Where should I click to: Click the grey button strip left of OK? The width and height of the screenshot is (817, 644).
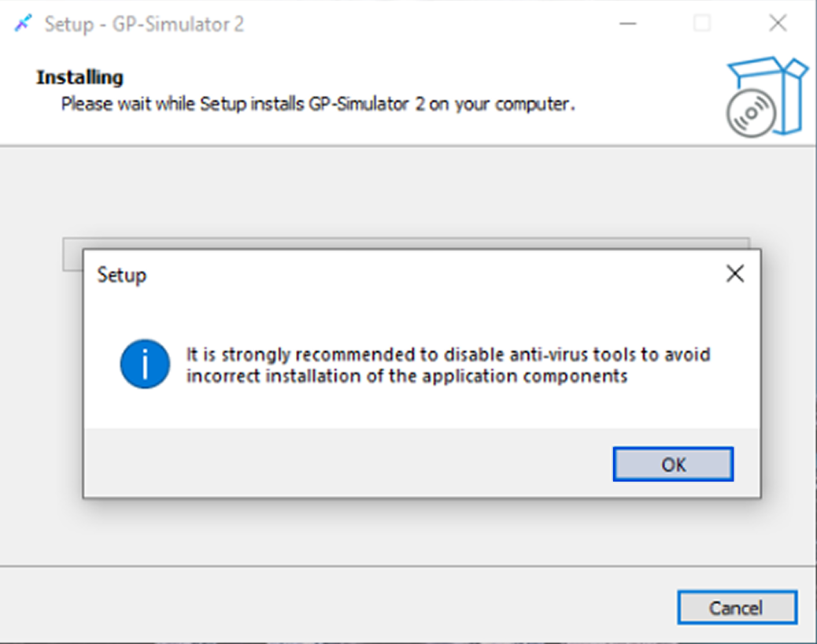(346, 464)
